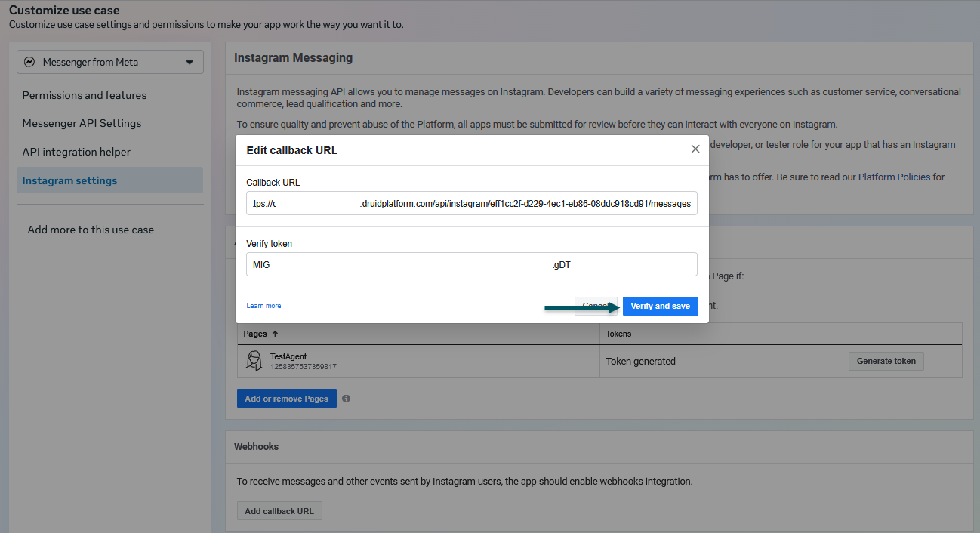Click the Messenger icon in use case selector
The image size is (980, 533).
tap(29, 62)
